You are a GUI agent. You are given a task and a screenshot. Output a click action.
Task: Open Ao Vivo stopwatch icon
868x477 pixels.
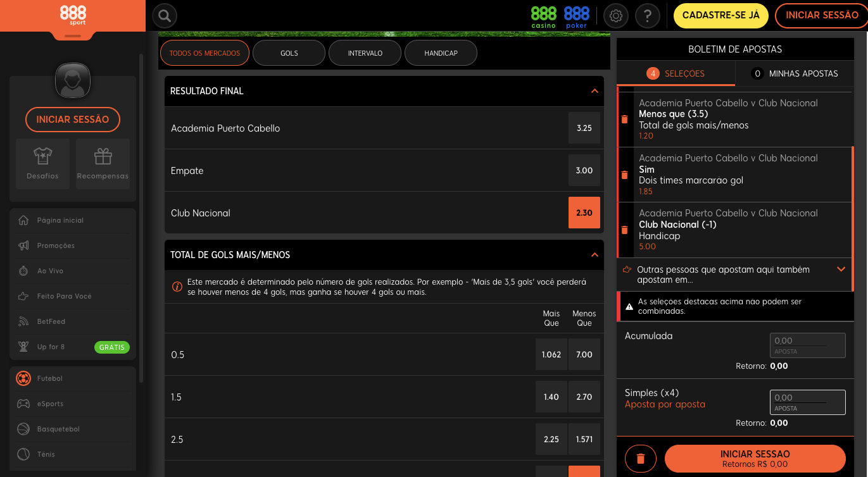coord(23,271)
